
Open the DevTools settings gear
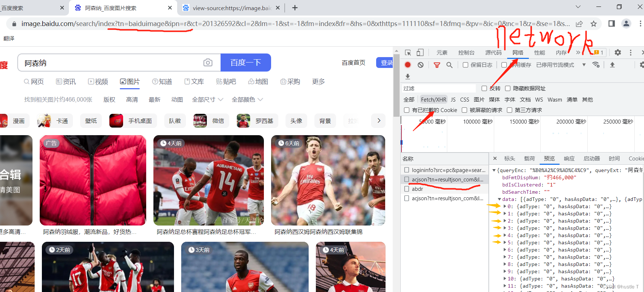618,53
